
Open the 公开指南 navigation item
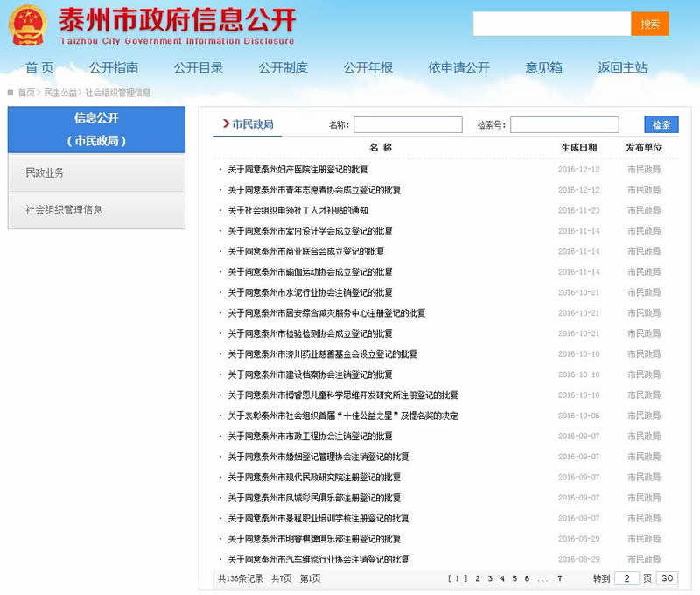point(114,67)
